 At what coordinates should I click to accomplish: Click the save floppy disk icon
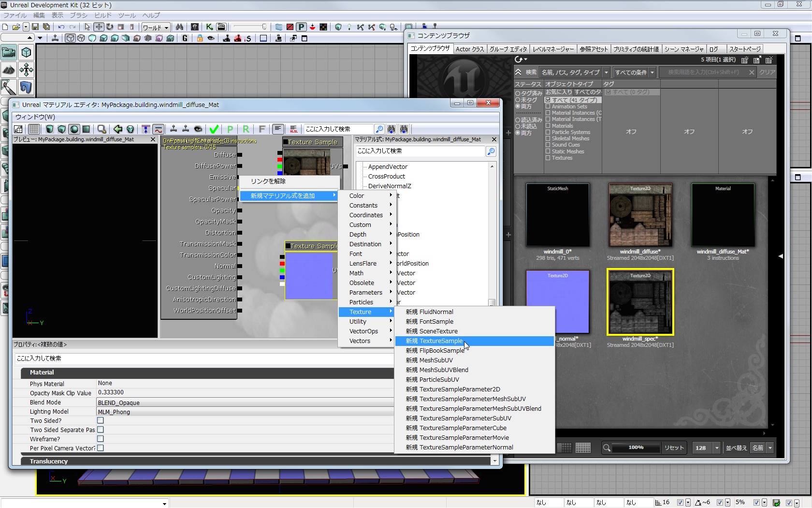tap(36, 27)
